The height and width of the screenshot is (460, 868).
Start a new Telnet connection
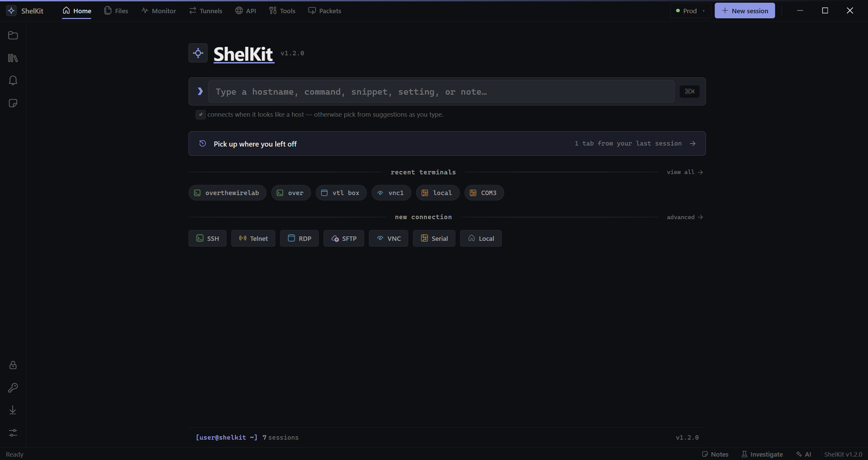click(253, 238)
